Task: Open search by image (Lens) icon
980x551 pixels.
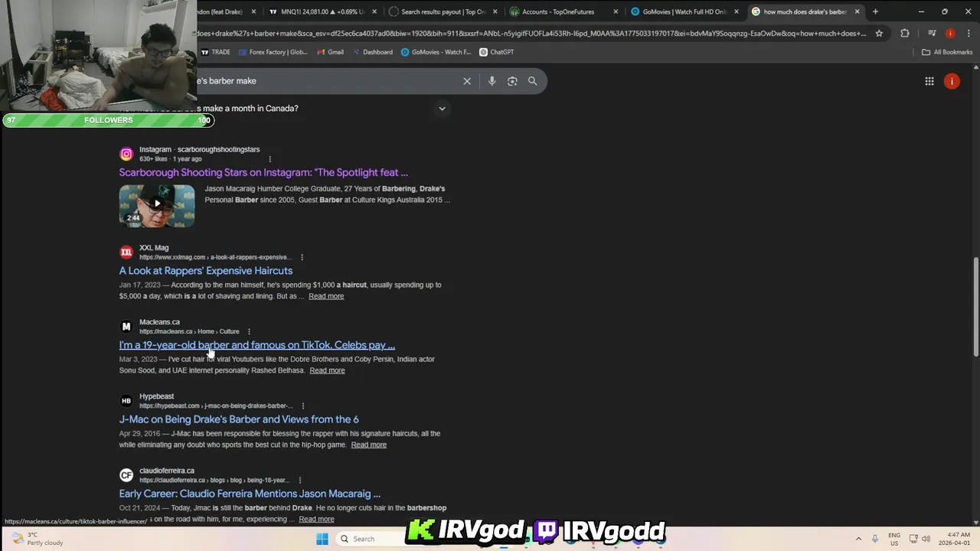Action: pos(512,81)
